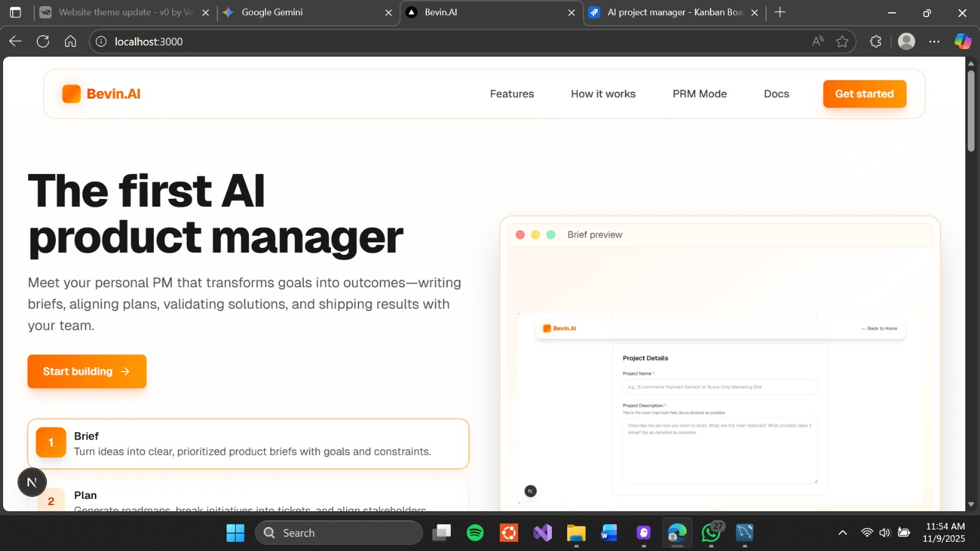Open the Features nav link
Viewport: 980px width, 551px height.
coord(512,94)
